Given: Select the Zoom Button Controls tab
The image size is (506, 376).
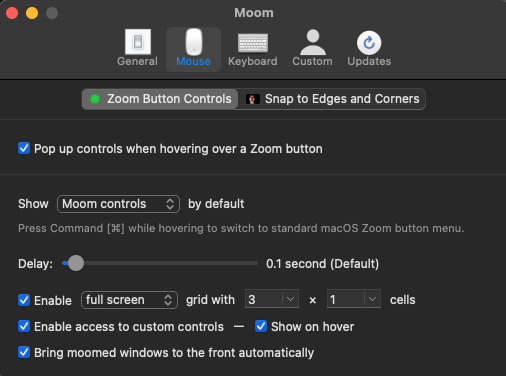Looking at the screenshot, I should click(160, 99).
